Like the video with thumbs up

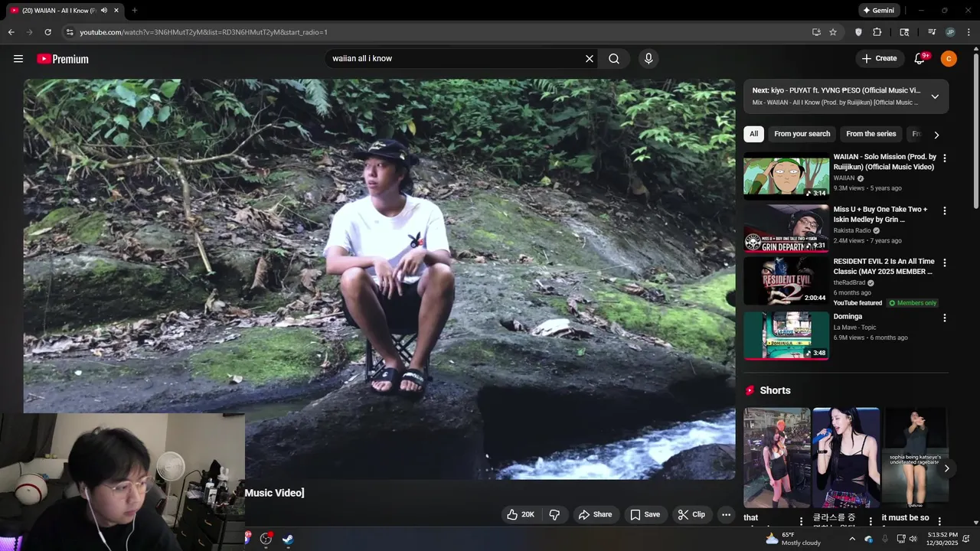coord(521,514)
